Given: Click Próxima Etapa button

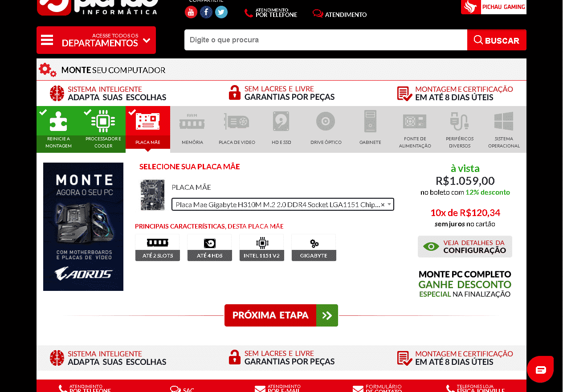Looking at the screenshot, I should (281, 315).
